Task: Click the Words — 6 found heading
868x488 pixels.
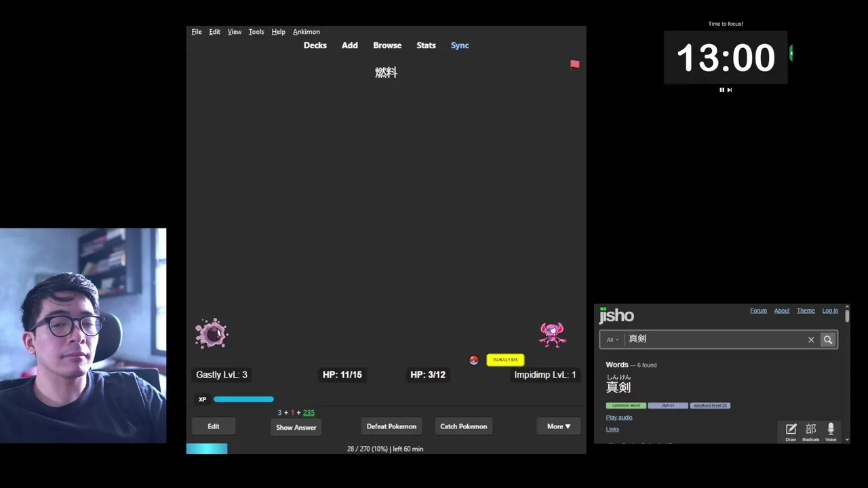Action: tap(631, 365)
